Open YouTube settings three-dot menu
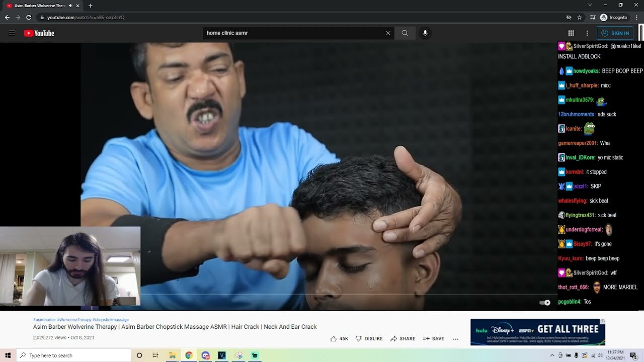Screen dimensions: 644x362 (587, 33)
